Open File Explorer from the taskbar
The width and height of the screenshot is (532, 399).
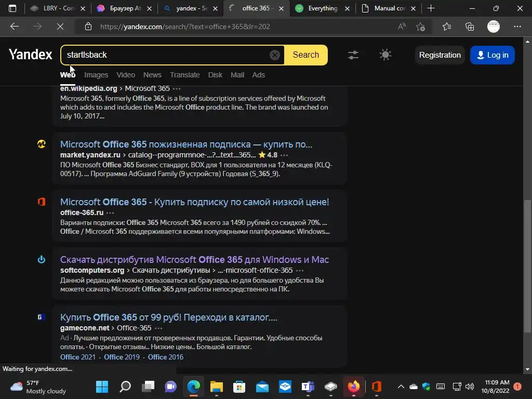coord(217,387)
